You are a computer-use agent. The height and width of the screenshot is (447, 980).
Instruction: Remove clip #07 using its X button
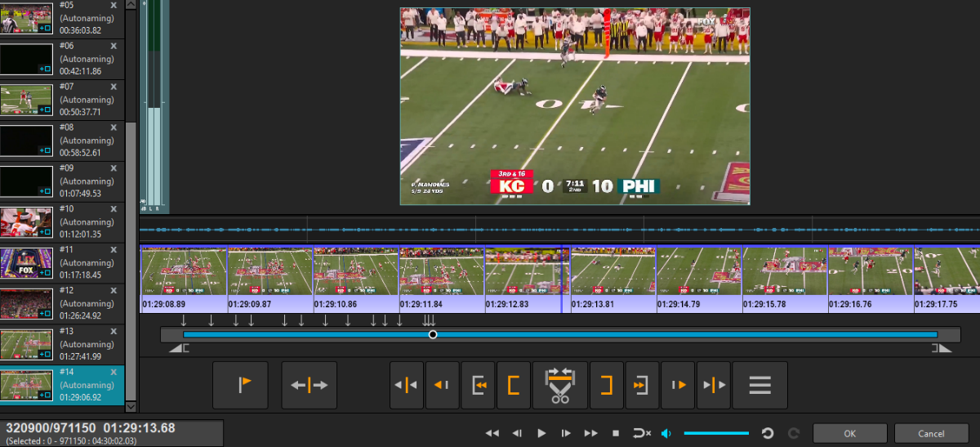[114, 87]
